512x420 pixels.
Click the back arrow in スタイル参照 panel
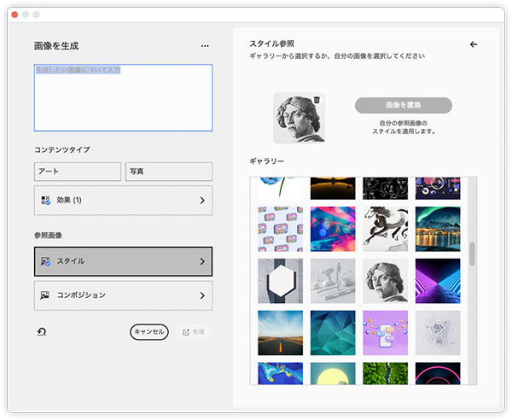point(474,44)
